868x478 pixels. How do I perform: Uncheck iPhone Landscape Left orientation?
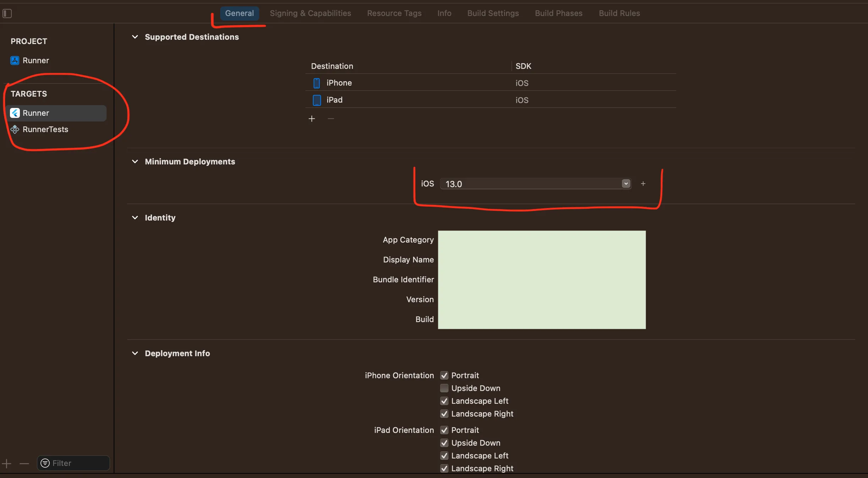click(x=444, y=401)
